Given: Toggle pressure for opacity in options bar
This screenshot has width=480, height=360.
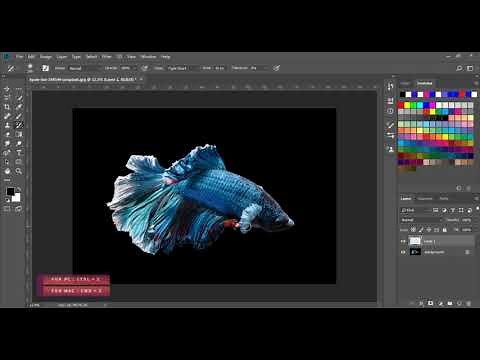Looking at the screenshot, I should [145, 68].
